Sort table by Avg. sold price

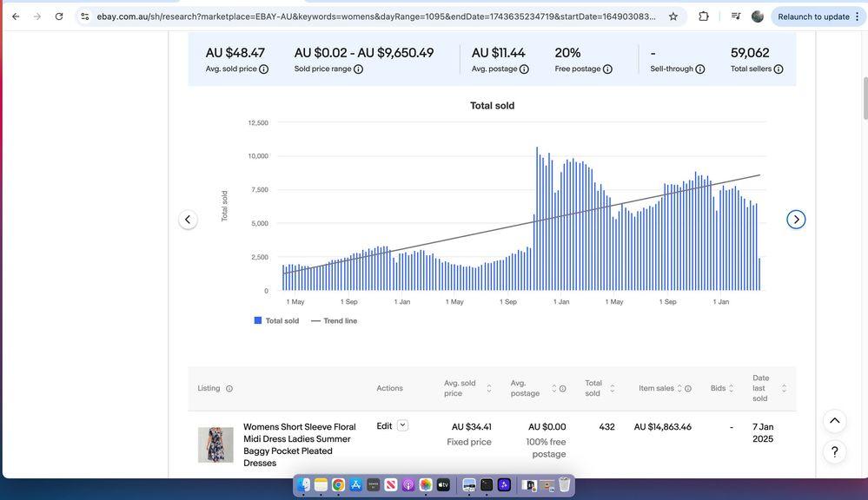click(x=489, y=388)
